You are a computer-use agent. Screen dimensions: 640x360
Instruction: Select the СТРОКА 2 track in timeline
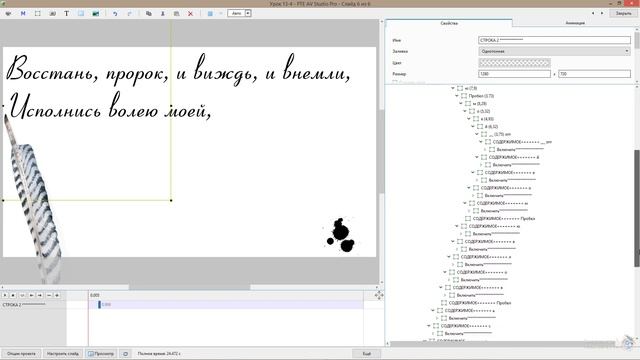click(33, 304)
